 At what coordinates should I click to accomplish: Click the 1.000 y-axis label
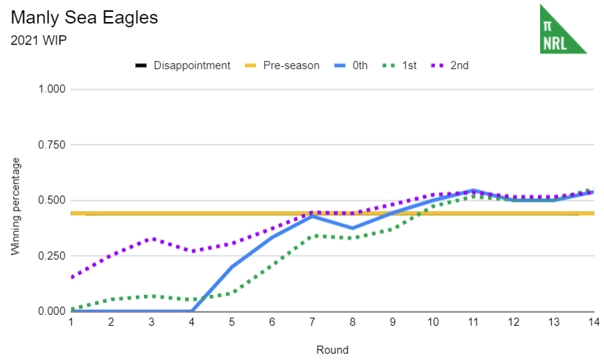[x=52, y=90]
